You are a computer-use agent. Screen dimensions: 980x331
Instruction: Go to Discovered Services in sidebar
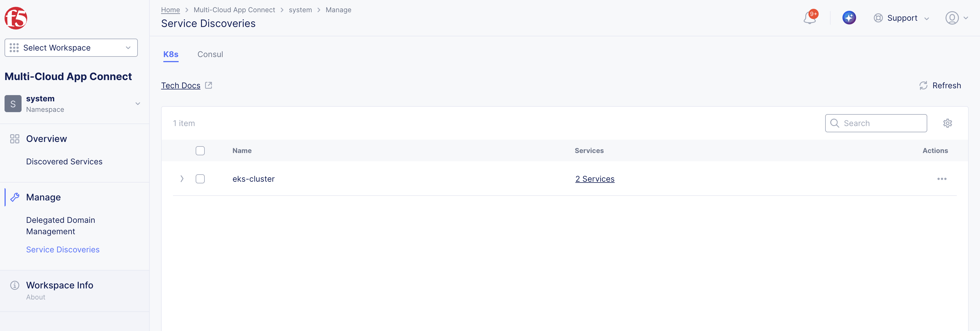(64, 162)
